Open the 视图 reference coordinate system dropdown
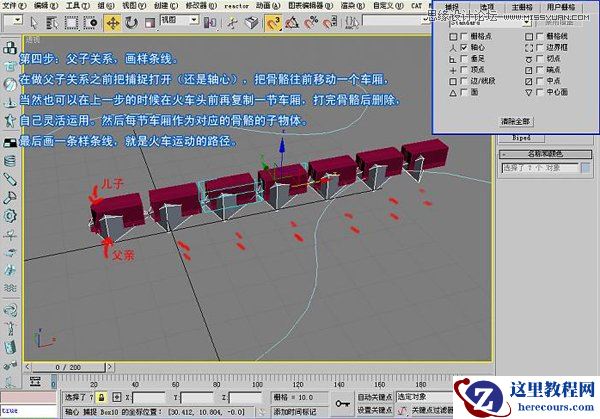This screenshot has height=419, width=600. (x=194, y=20)
